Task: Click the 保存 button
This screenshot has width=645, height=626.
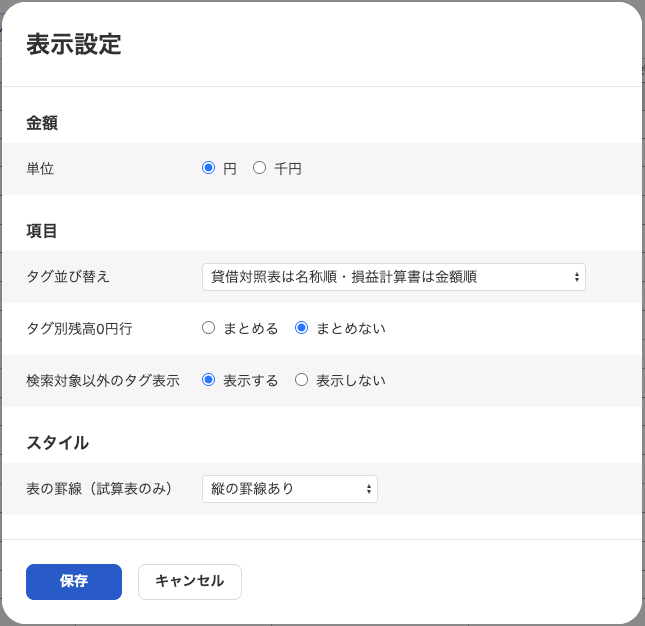Action: pyautogui.click(x=74, y=582)
